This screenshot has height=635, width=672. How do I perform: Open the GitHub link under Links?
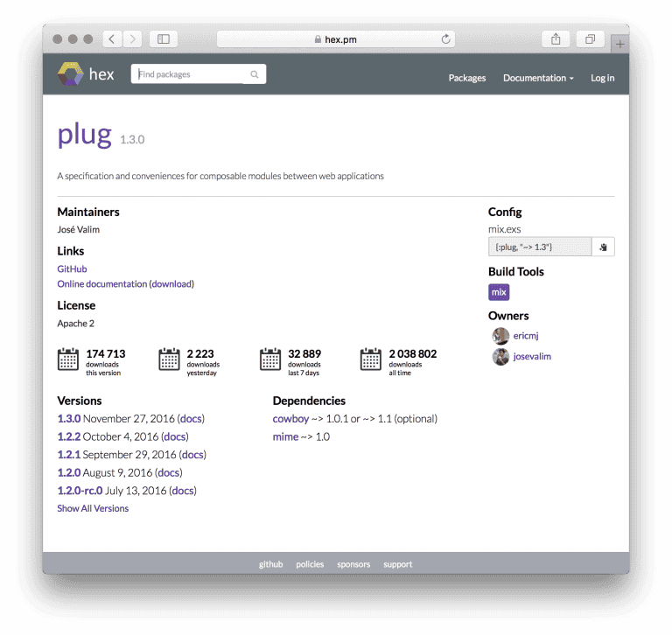pos(72,269)
